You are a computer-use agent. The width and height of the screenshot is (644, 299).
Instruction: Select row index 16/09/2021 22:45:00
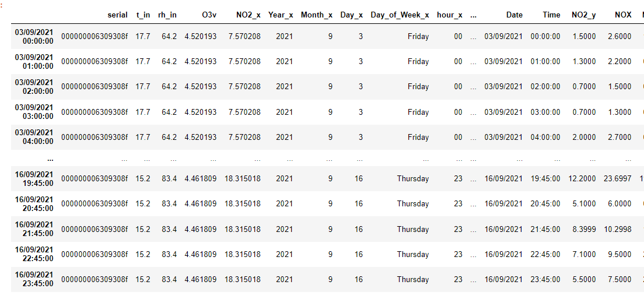click(x=34, y=254)
